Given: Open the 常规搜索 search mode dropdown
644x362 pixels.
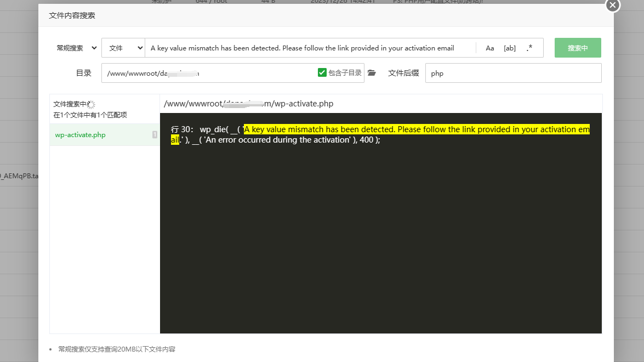Looking at the screenshot, I should (x=76, y=48).
